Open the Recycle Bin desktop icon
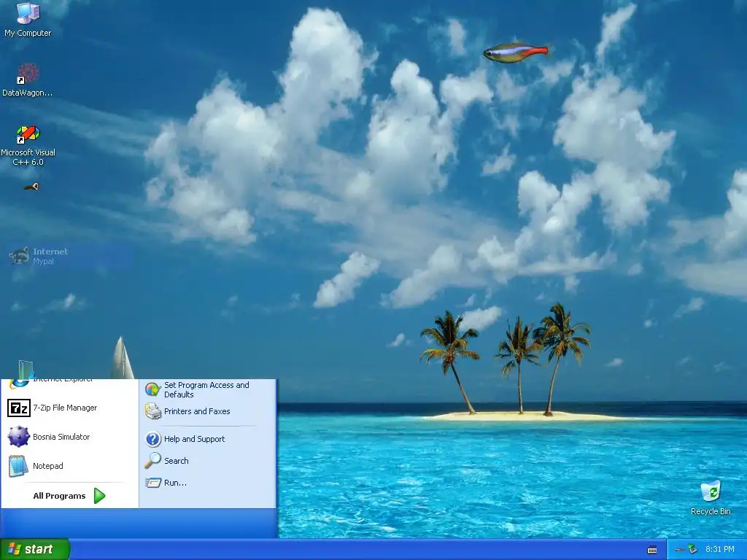The height and width of the screenshot is (560, 747). pos(711,491)
